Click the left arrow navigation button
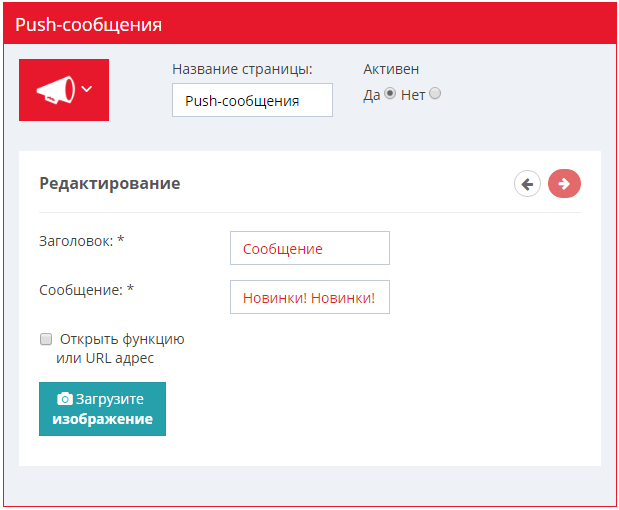This screenshot has height=510, width=619. point(527,184)
